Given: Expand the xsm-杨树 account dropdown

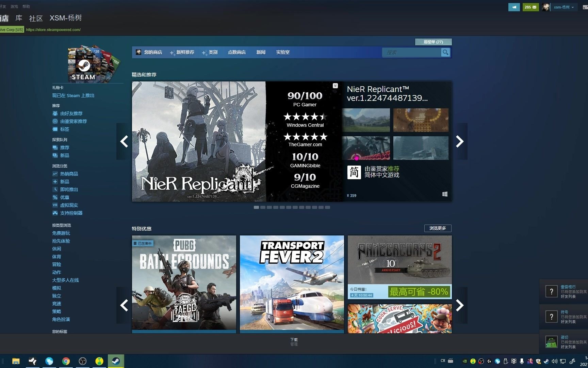Looking at the screenshot, I should click(x=573, y=7).
